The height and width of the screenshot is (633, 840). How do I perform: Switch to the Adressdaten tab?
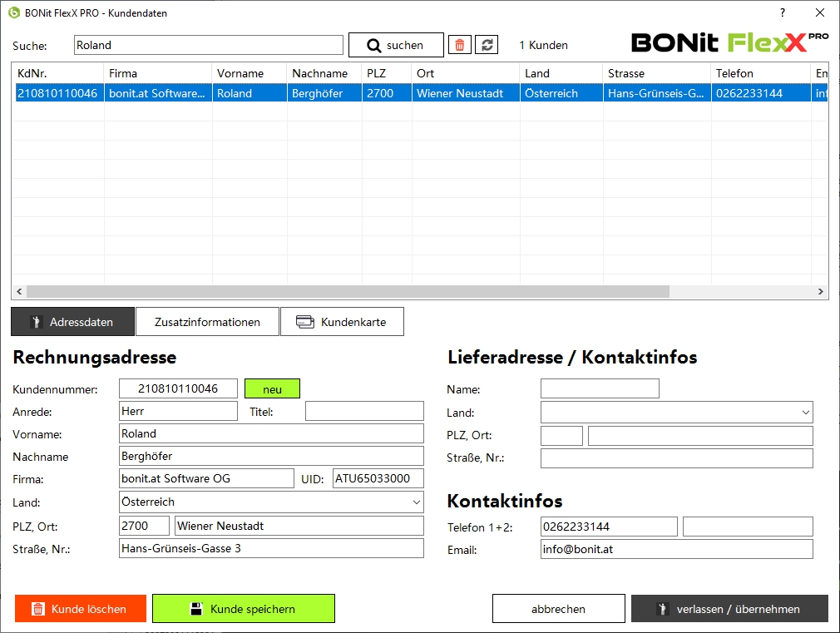[73, 322]
